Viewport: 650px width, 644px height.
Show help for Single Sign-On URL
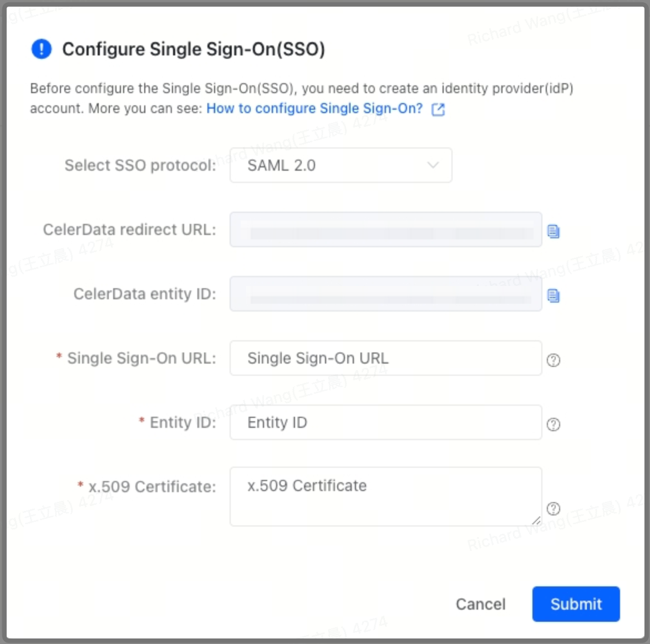[x=553, y=360]
